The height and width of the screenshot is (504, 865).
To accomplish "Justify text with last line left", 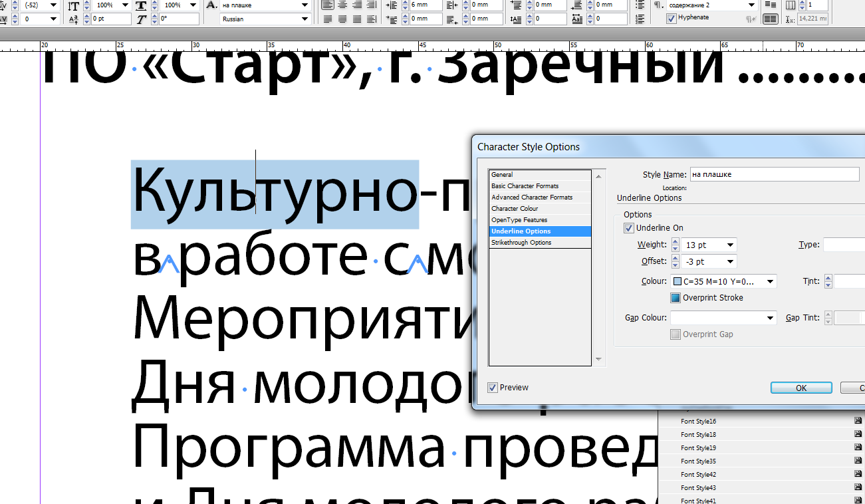I will click(x=328, y=19).
